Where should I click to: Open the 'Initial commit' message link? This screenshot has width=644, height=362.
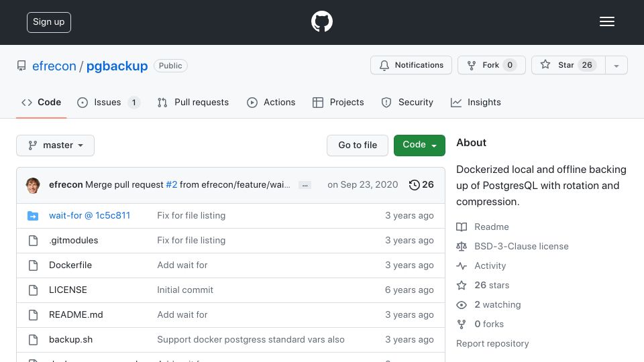[x=185, y=290]
